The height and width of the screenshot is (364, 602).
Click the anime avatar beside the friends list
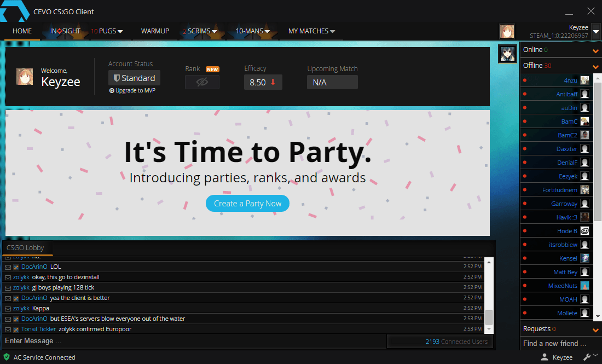point(507,54)
